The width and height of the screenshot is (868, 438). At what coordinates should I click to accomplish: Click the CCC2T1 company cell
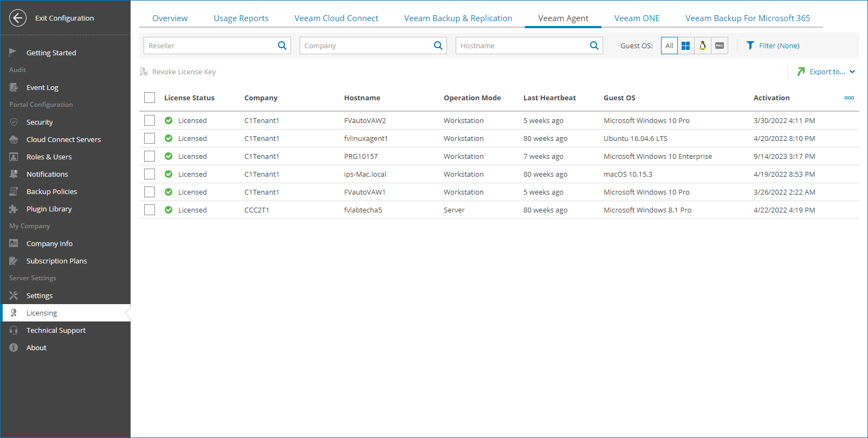coord(257,210)
